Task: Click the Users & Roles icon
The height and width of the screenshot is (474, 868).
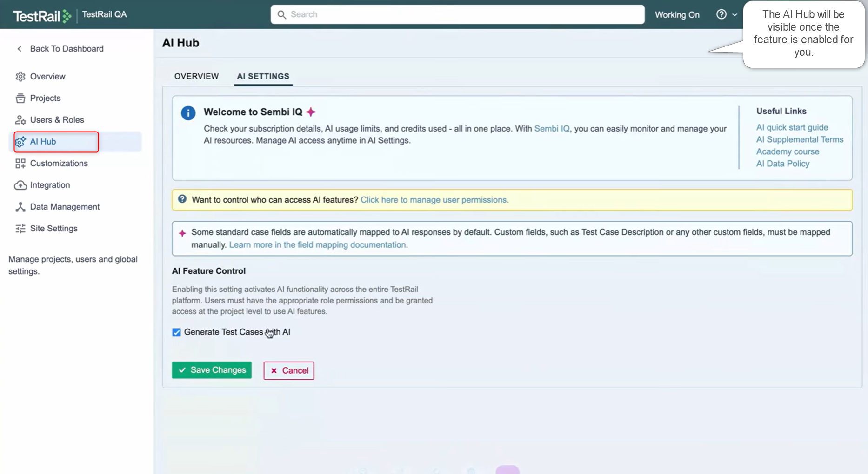Action: pyautogui.click(x=20, y=120)
